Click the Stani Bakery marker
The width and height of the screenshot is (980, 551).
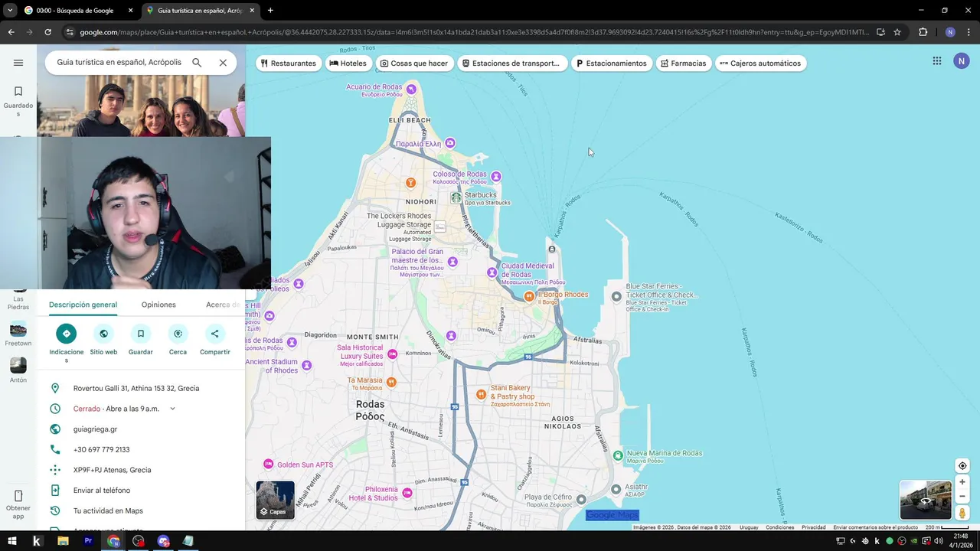click(481, 394)
